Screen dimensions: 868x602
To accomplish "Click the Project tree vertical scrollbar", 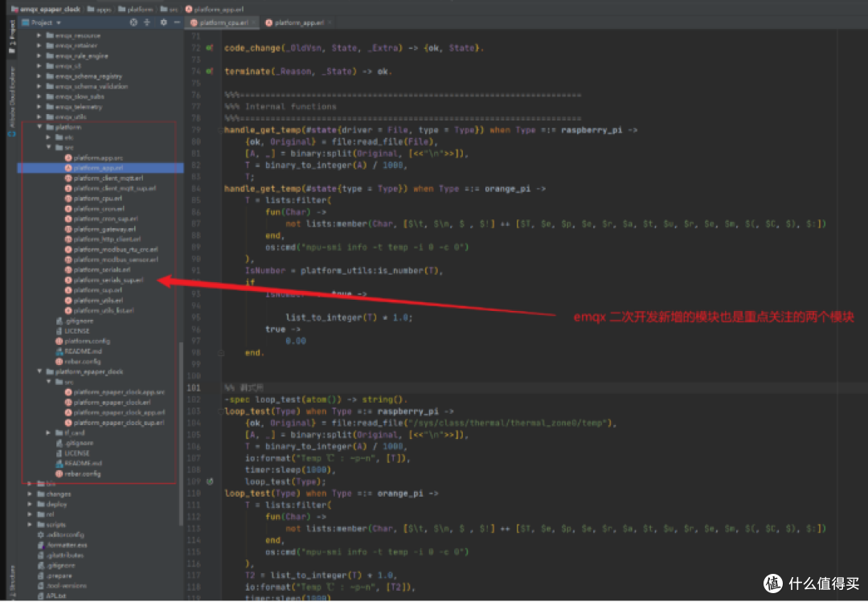I will pyautogui.click(x=181, y=434).
